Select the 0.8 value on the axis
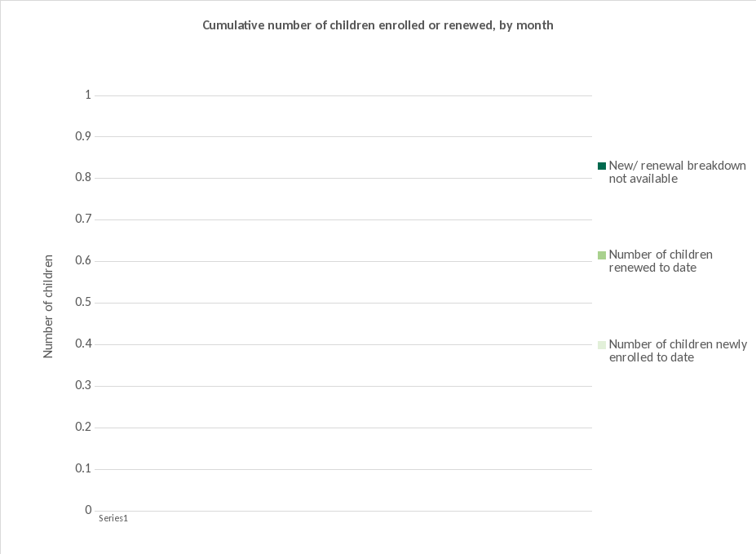756x554 pixels. [x=83, y=178]
